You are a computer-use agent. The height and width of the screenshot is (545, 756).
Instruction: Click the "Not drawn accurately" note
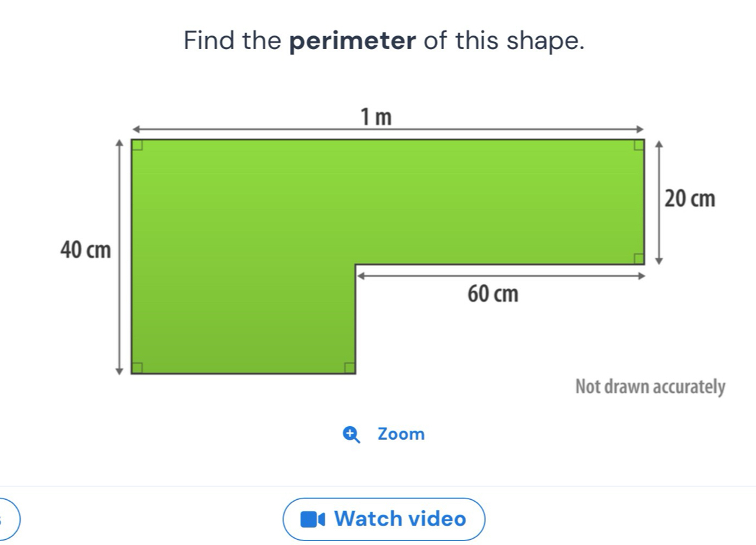tap(650, 387)
